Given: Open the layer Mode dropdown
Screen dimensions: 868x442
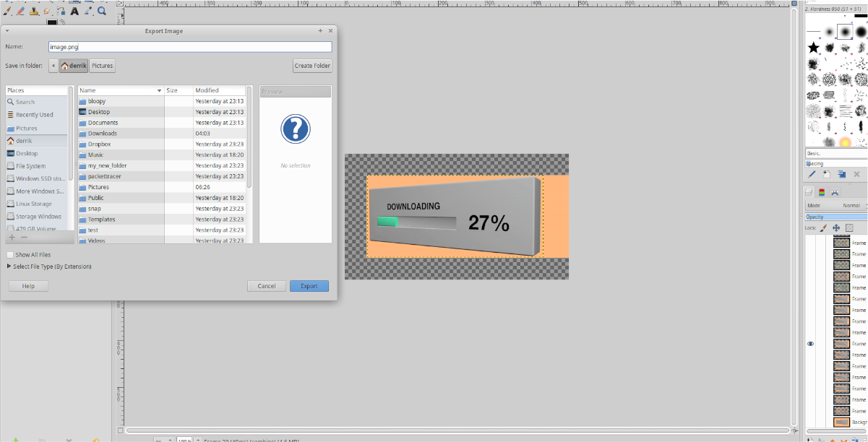Looking at the screenshot, I should point(837,205).
